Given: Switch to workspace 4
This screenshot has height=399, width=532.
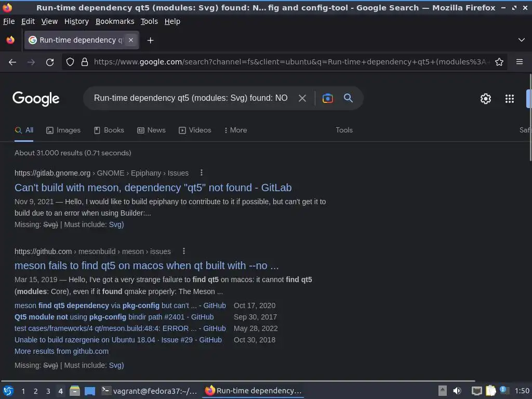Looking at the screenshot, I should pyautogui.click(x=60, y=391).
